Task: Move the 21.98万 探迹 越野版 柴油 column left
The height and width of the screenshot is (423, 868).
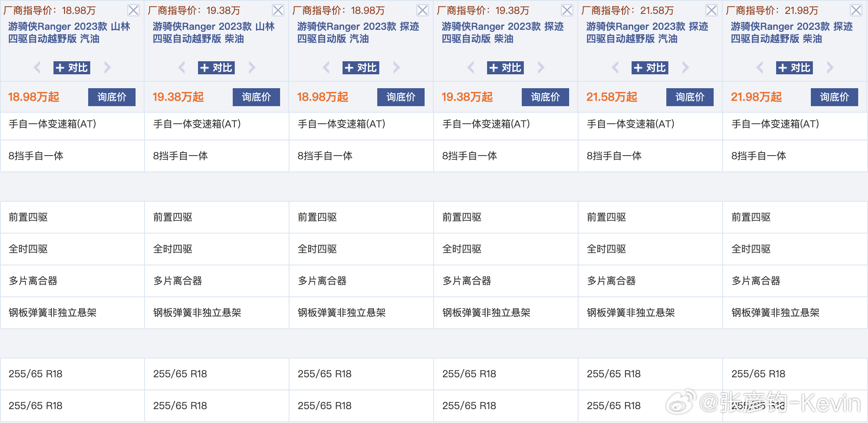Action: (760, 67)
